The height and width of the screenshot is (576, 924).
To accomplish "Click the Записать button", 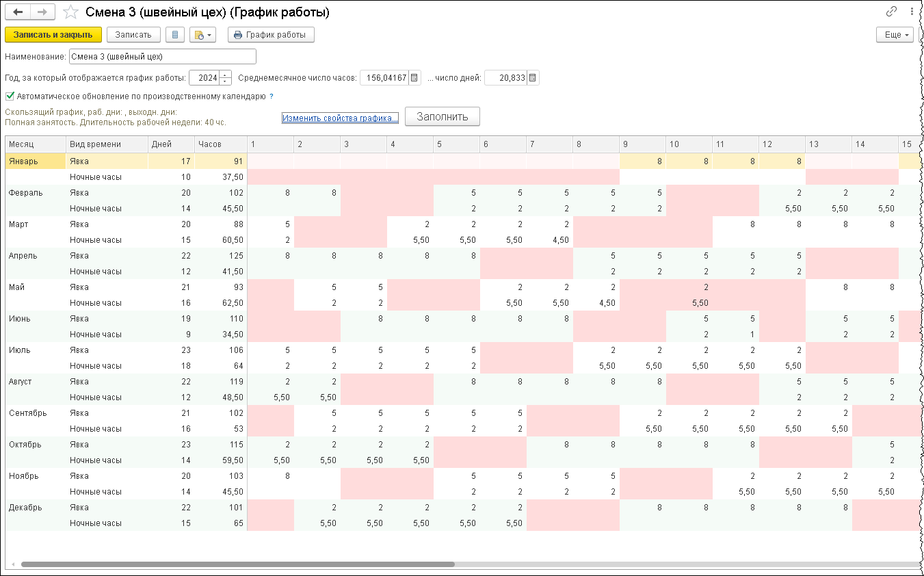I will tap(133, 35).
